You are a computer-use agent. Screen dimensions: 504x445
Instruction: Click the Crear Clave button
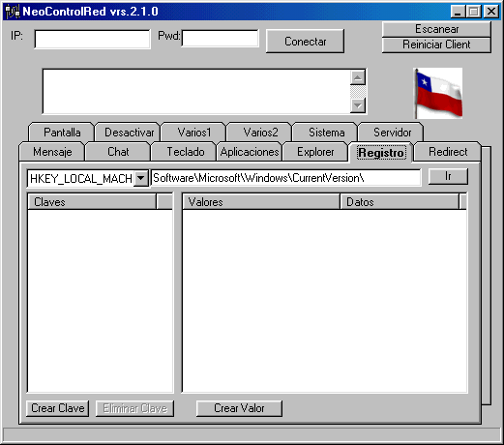click(x=58, y=408)
